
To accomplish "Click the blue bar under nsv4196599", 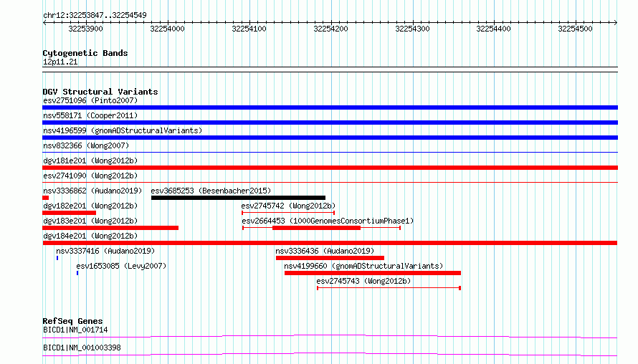I will [x=330, y=138].
